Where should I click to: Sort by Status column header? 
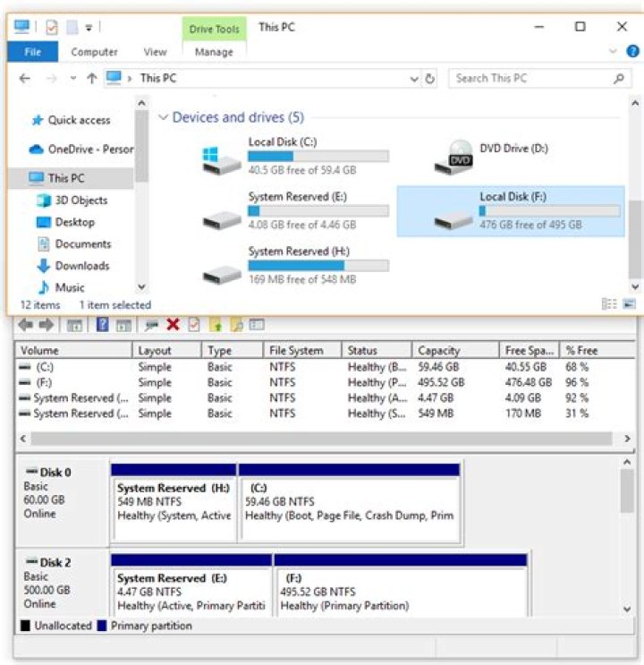point(377,350)
